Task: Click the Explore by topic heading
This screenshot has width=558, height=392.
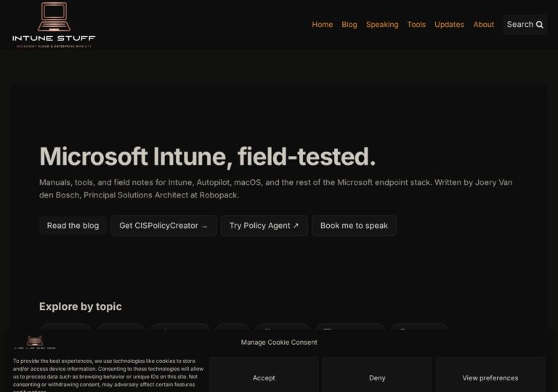Action: point(81,306)
